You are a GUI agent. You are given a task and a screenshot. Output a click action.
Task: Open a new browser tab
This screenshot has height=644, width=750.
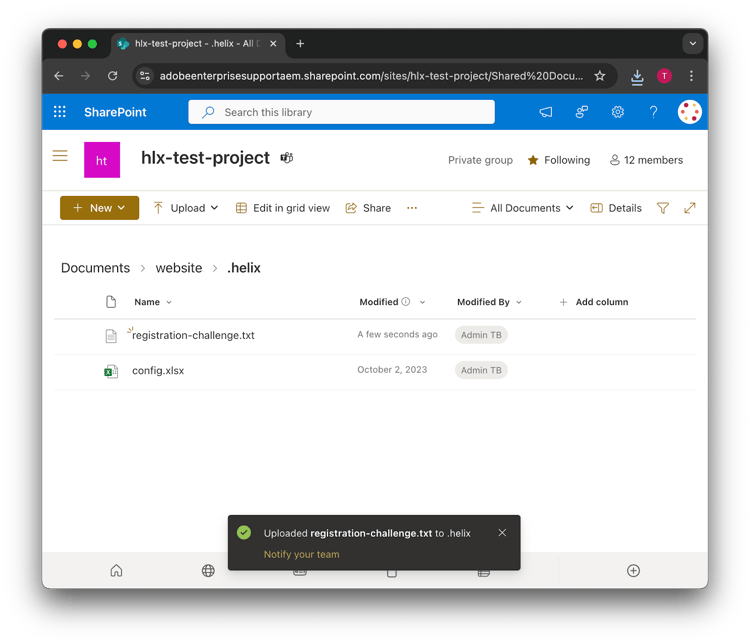pos(300,44)
